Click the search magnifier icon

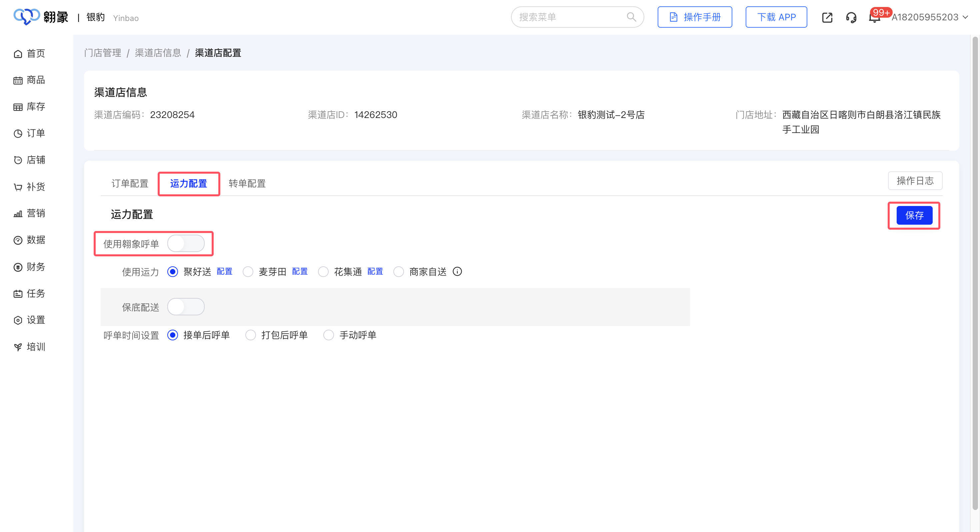click(631, 17)
